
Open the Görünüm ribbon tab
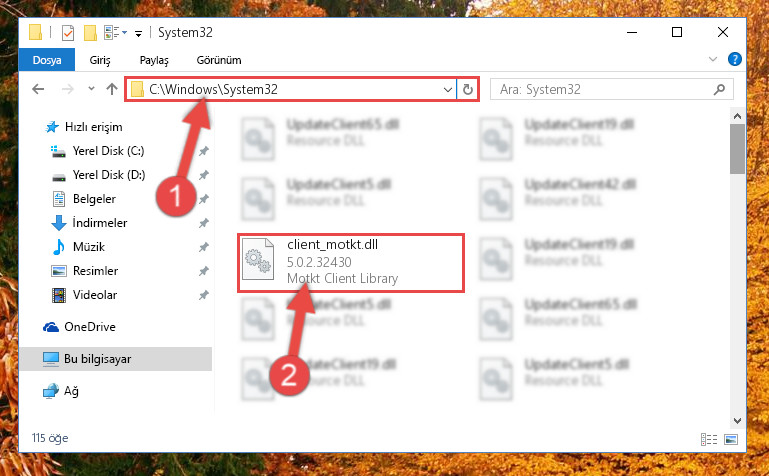click(x=219, y=60)
